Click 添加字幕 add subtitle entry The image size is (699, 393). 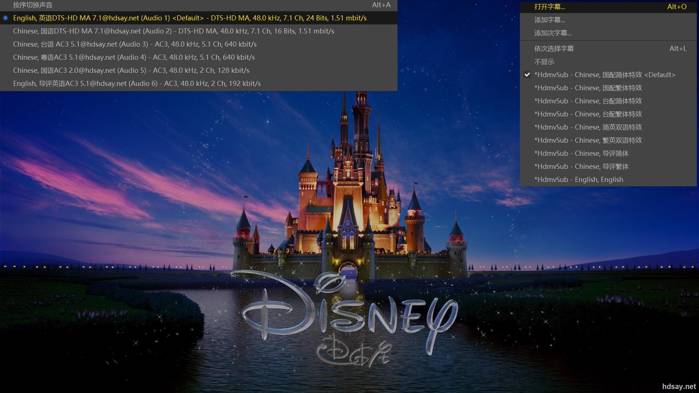(x=608, y=20)
